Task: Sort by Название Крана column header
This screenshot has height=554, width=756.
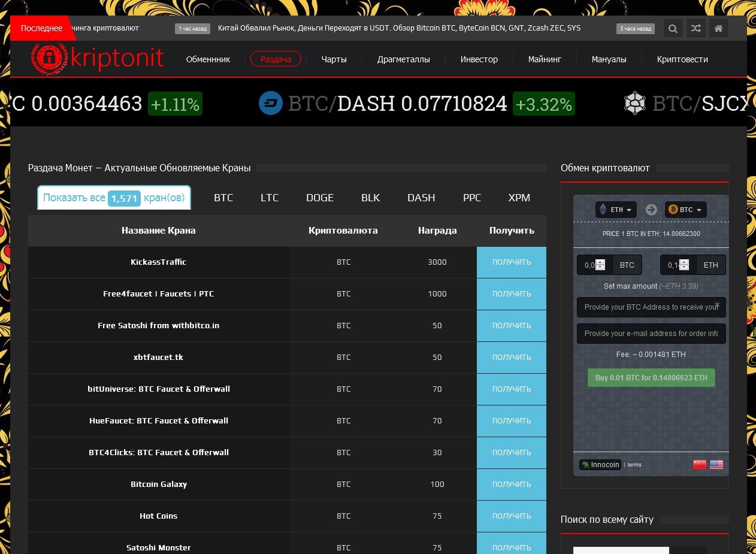Action: point(159,231)
